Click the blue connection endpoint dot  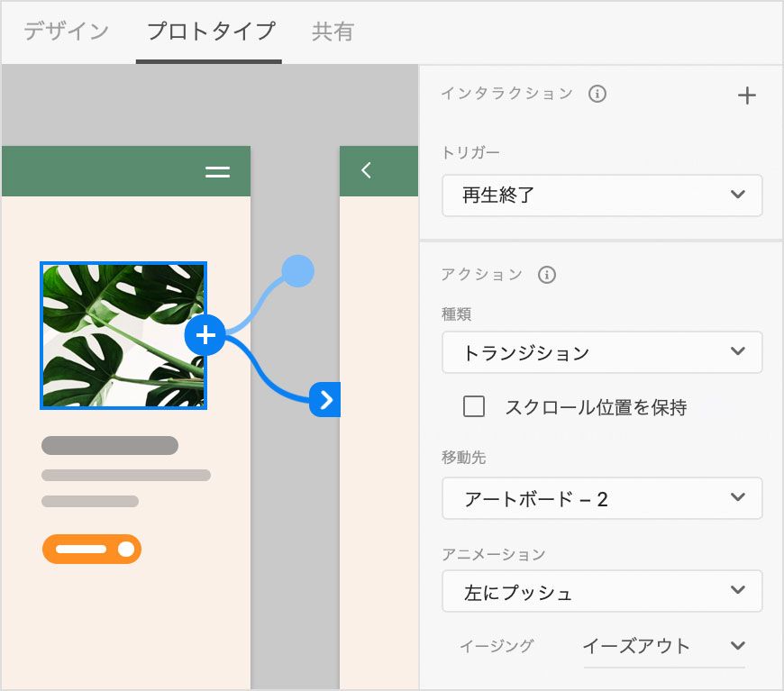297,271
